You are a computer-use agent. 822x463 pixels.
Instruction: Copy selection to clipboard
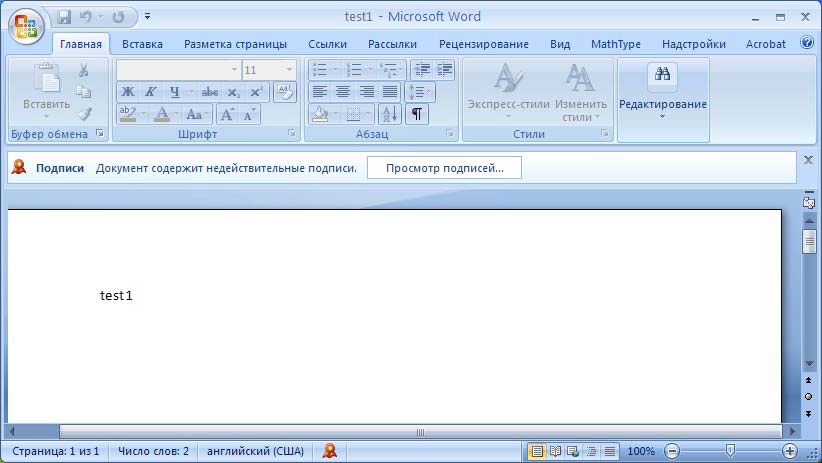point(83,92)
